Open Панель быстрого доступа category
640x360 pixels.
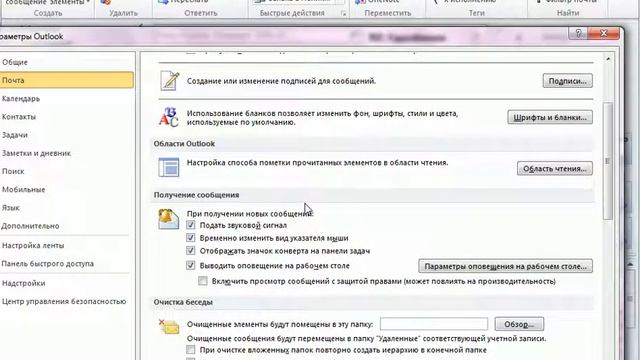67,264
